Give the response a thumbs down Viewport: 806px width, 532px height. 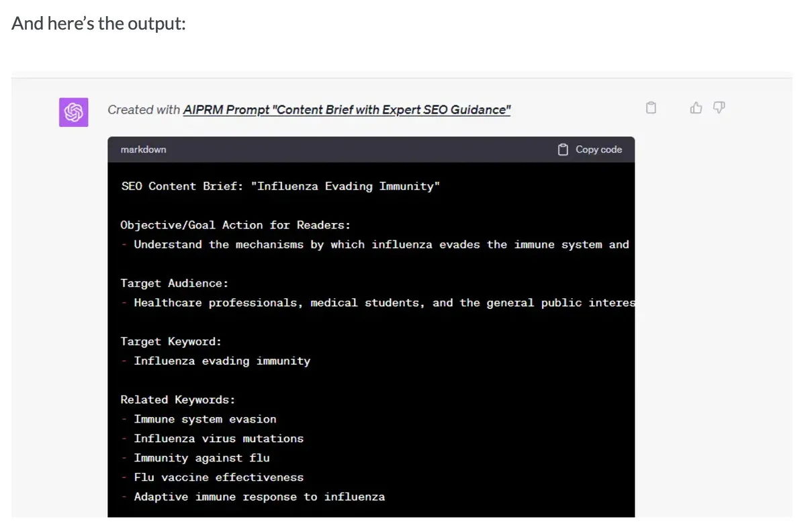coord(719,107)
